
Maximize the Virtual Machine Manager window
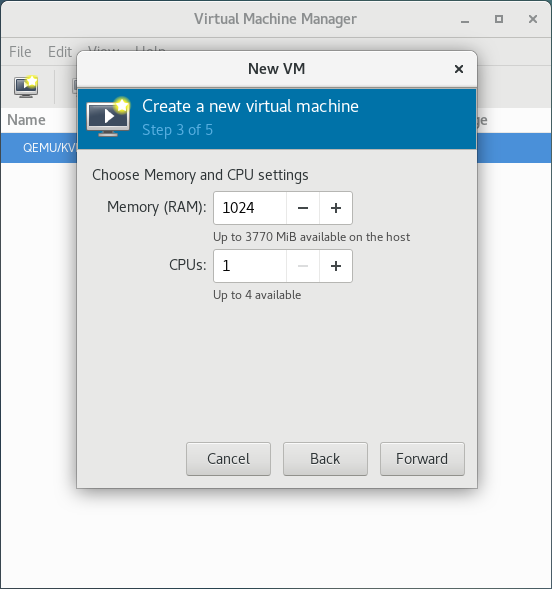point(499,19)
